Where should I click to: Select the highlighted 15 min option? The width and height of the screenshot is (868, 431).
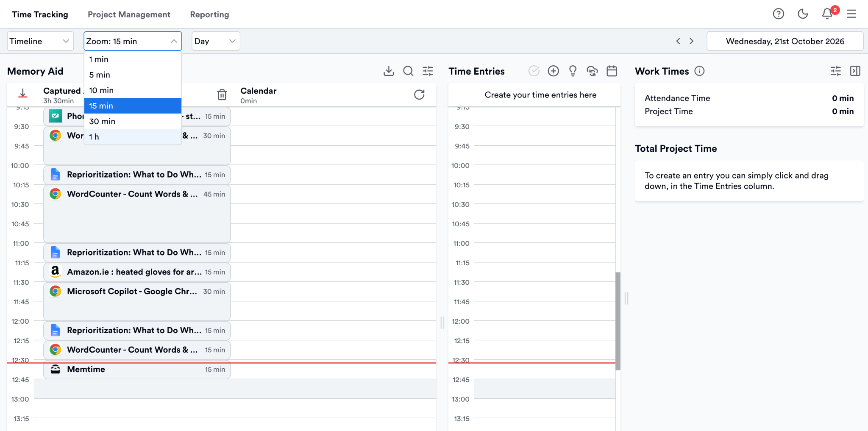tap(133, 106)
